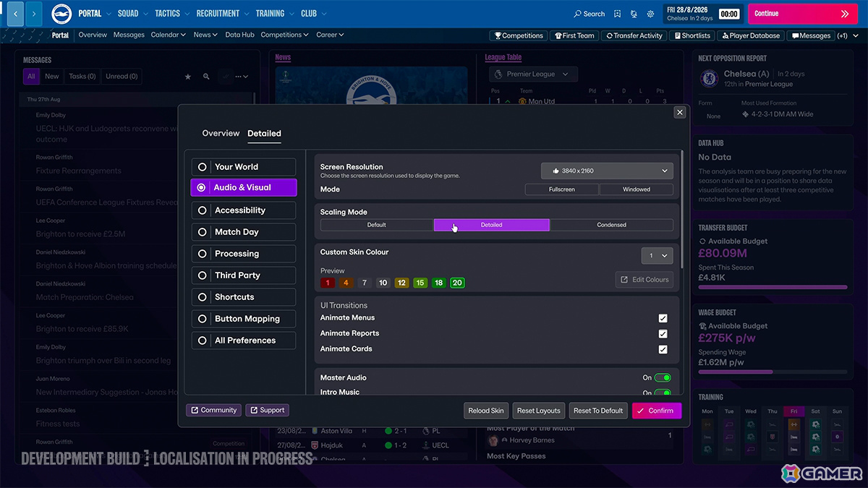This screenshot has height=488, width=868.
Task: Show Unread (0) messages filter
Action: [122, 77]
